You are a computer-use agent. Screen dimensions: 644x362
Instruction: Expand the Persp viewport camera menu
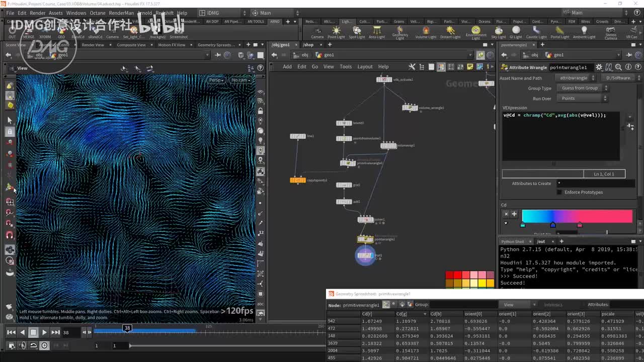[x=217, y=80]
